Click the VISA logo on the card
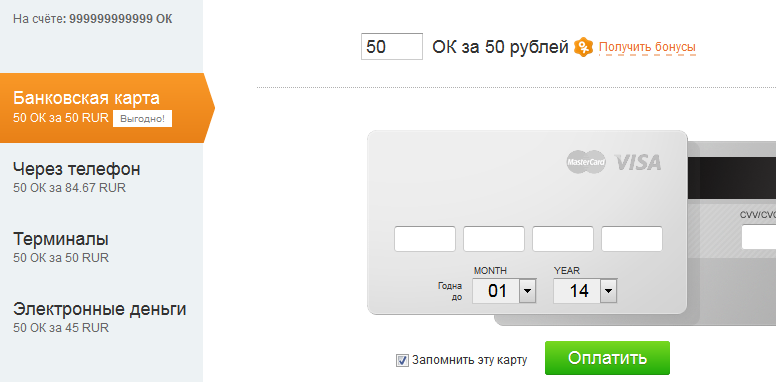Viewport: 776px width, 382px height. [x=638, y=162]
